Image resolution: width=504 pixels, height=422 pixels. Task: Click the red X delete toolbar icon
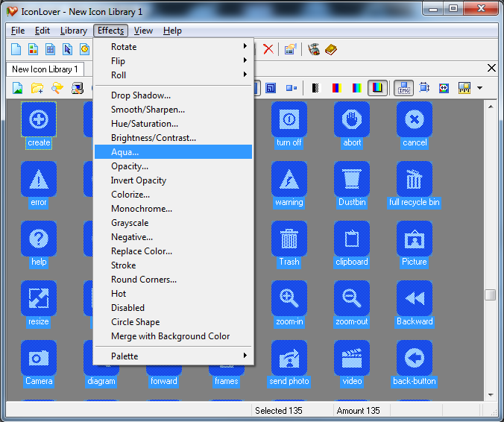[x=268, y=49]
